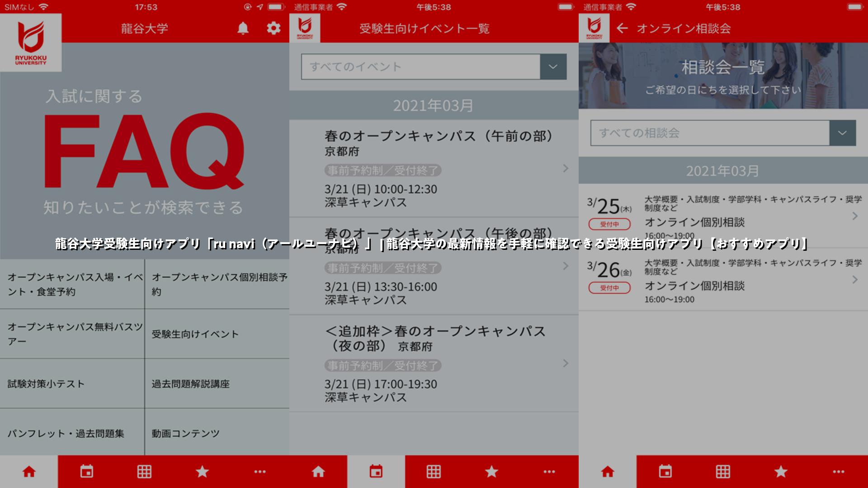Open 受験生向けイベント menu
This screenshot has width=868, height=488.
217,334
